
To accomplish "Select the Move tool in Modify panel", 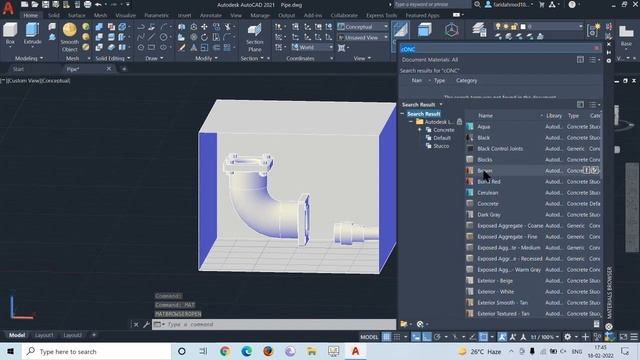I will [x=204, y=27].
